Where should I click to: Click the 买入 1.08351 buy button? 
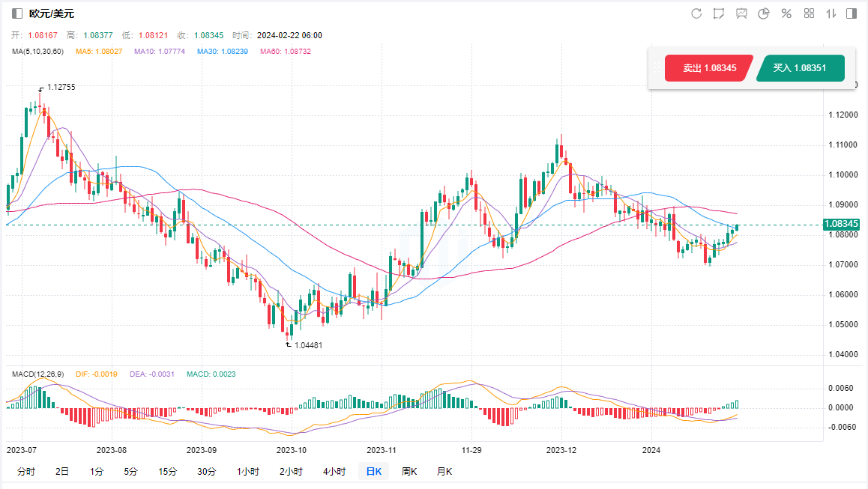(800, 68)
